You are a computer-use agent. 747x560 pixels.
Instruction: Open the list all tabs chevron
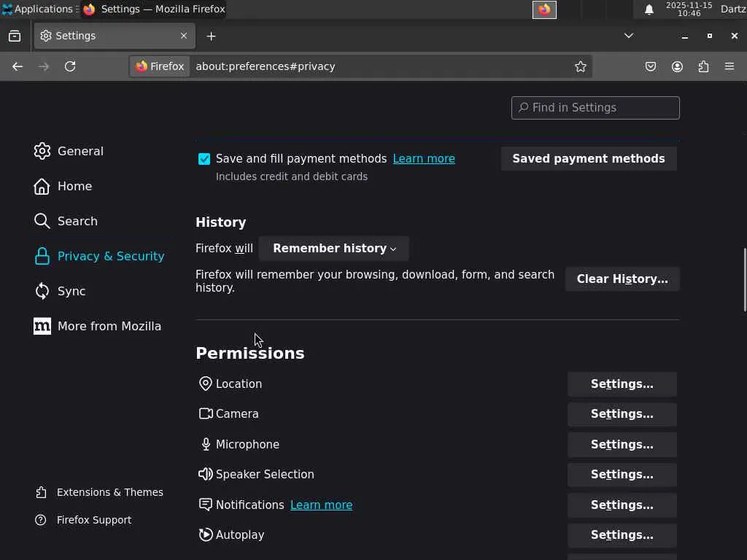628,36
